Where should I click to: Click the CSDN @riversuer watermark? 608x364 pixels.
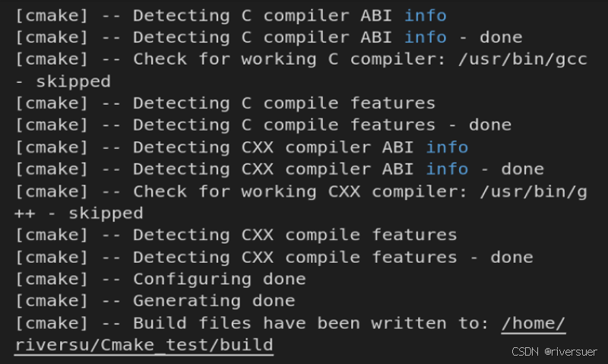coord(555,352)
